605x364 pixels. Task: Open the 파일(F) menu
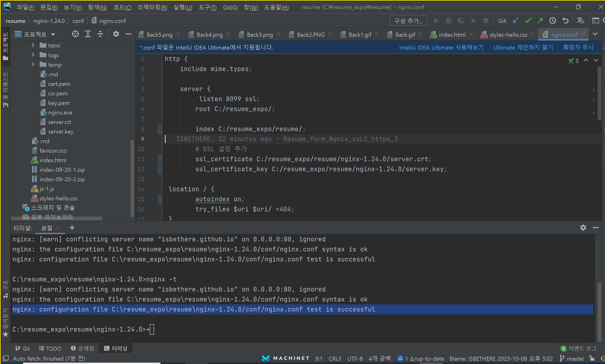(x=25, y=7)
